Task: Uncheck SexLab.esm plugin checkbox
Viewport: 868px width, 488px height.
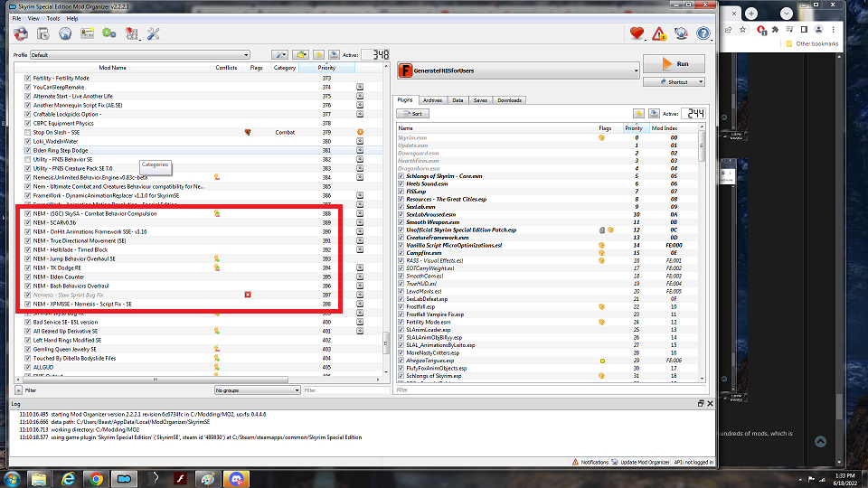Action: tap(401, 207)
